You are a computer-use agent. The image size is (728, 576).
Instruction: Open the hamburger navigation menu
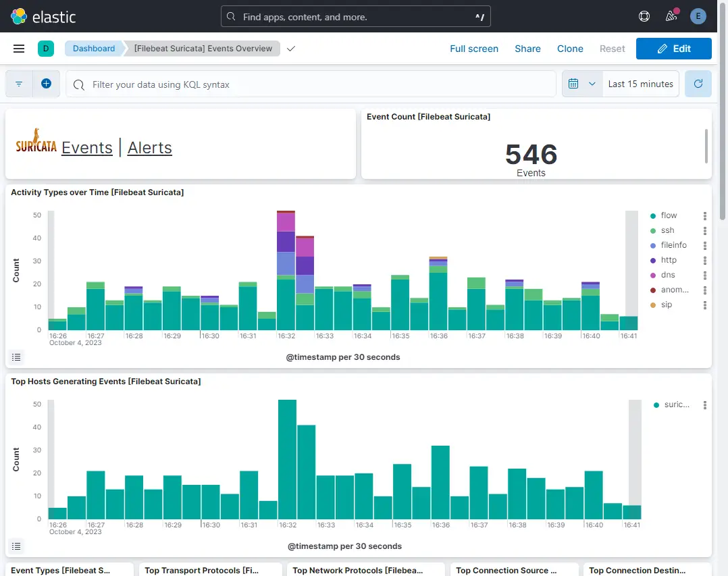(19, 49)
